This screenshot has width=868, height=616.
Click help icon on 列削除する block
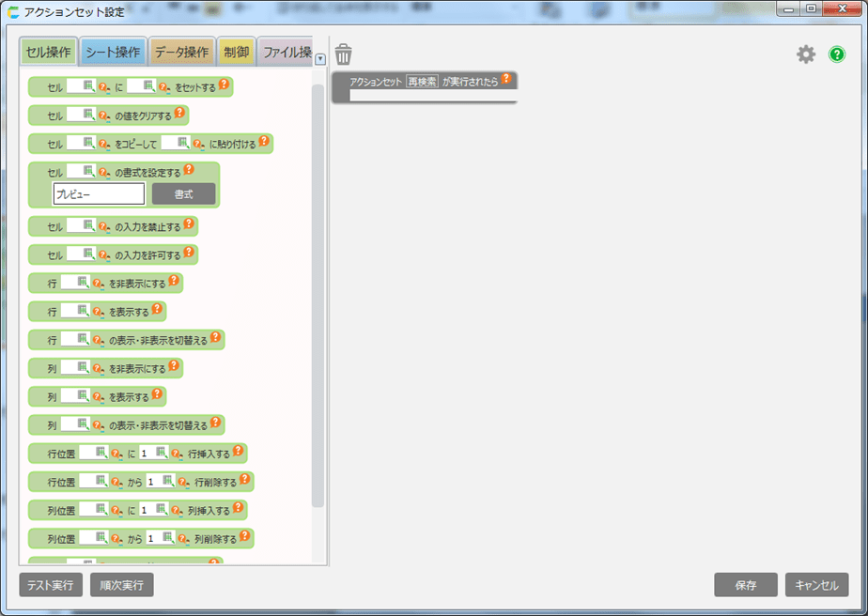245,537
